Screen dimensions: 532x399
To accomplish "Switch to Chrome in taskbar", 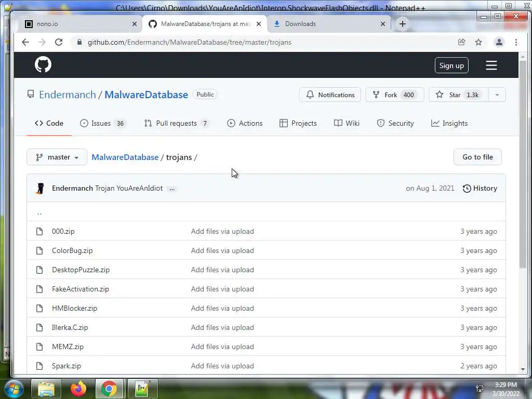I will click(x=109, y=389).
